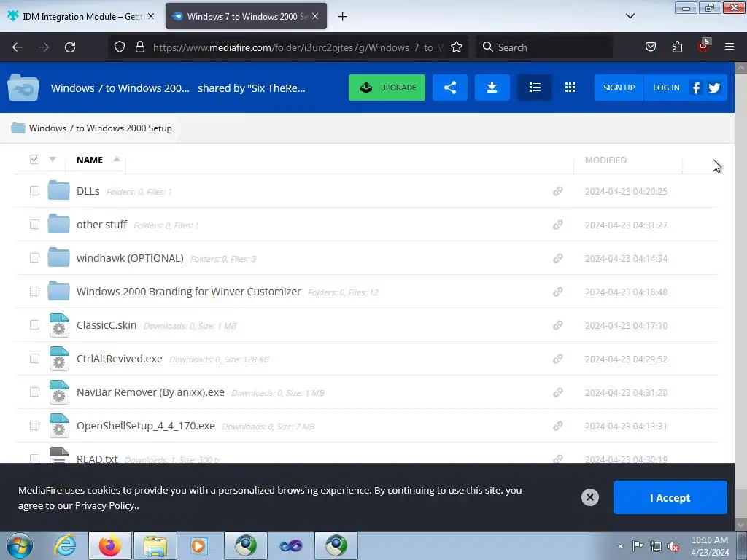
Task: Check the CtrlAltRevived.exe checkbox
Action: (34, 359)
